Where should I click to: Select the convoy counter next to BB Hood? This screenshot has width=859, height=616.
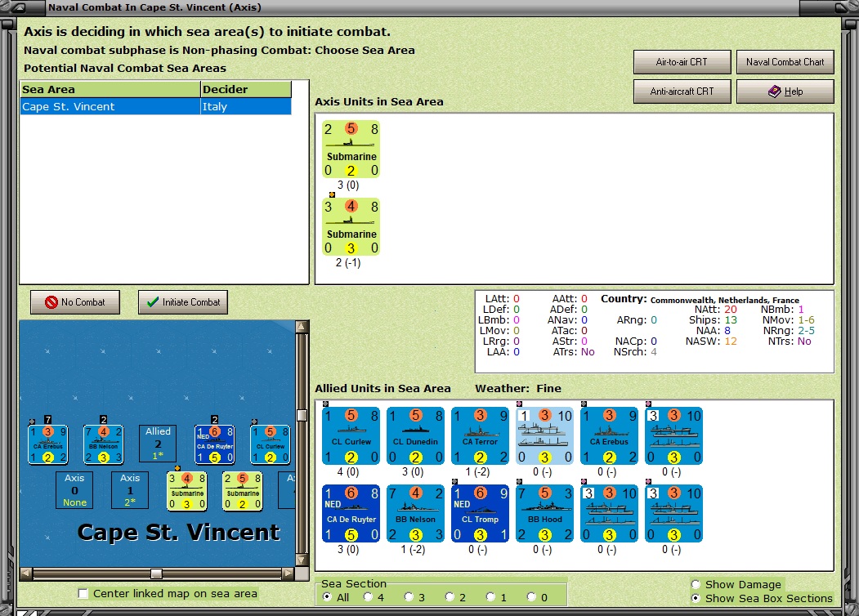[609, 513]
